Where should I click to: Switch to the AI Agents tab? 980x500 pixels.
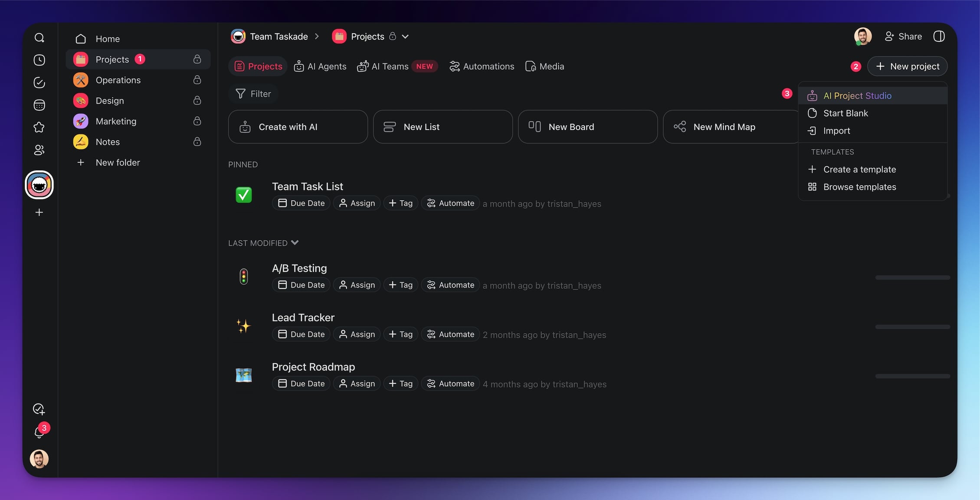pyautogui.click(x=320, y=66)
